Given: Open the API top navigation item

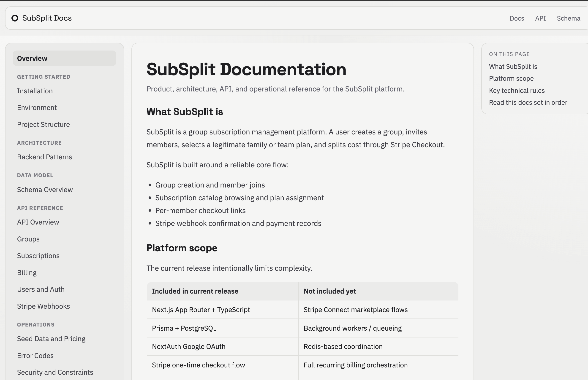Looking at the screenshot, I should 540,18.
